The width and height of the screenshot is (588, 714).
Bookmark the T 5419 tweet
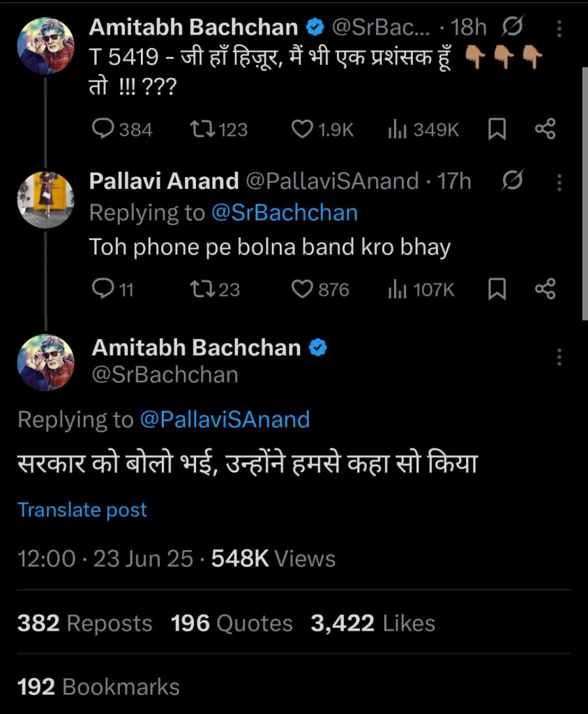497,130
